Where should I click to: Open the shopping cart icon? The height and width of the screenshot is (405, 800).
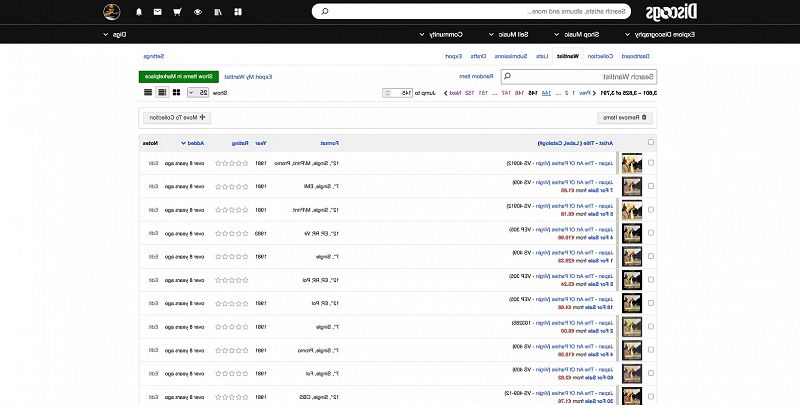177,12
